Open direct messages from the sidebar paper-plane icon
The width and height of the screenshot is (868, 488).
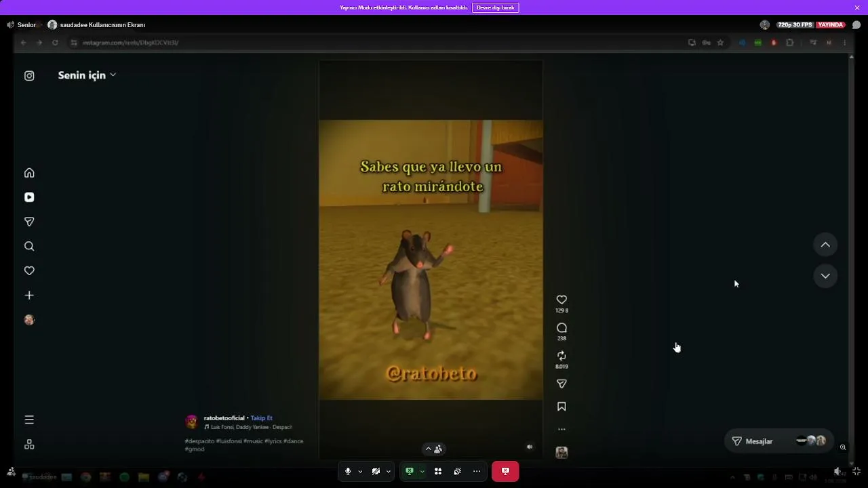(29, 222)
